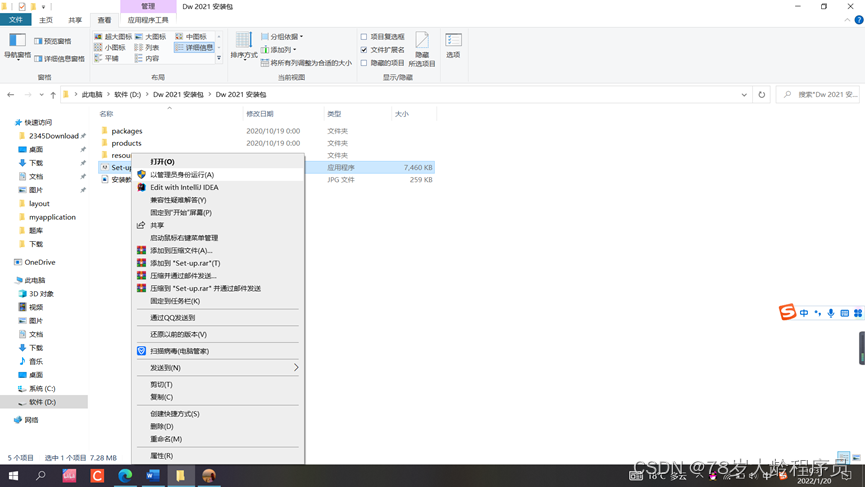Image resolution: width=865 pixels, height=487 pixels.
Task: Refresh the current folder
Action: 761,94
